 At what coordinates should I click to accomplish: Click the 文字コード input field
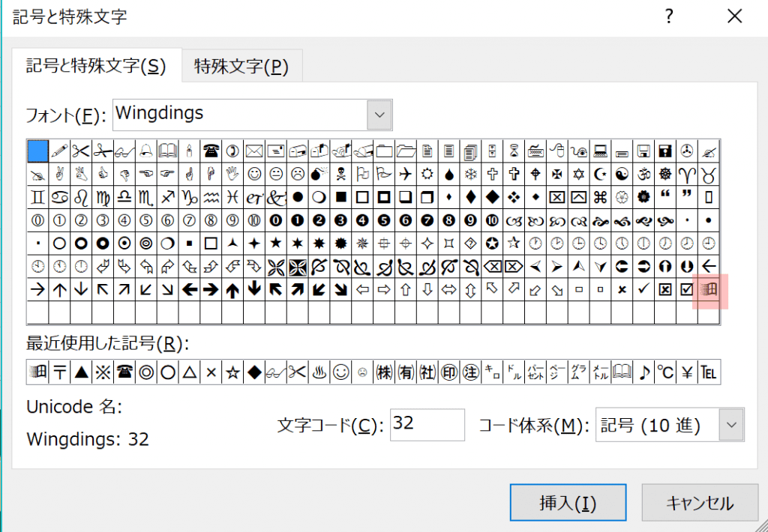point(427,425)
